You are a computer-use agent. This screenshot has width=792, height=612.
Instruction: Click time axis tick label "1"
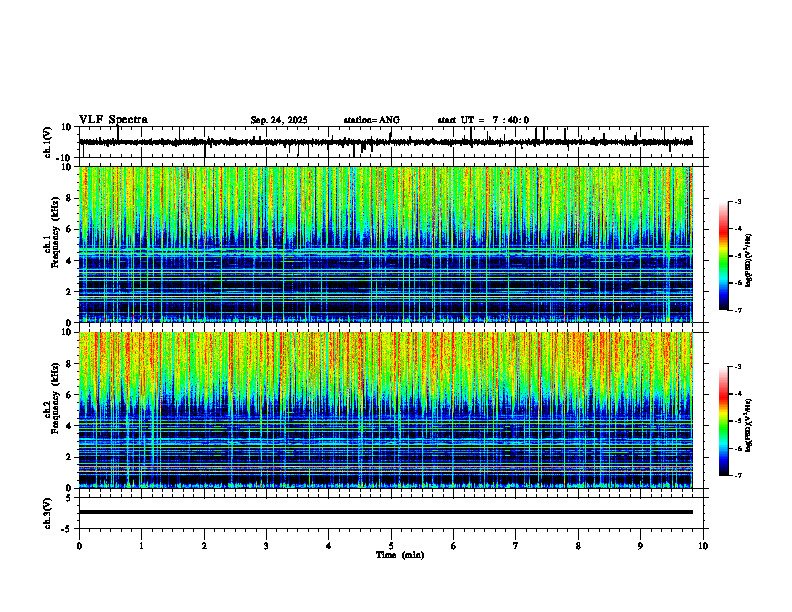coord(141,546)
